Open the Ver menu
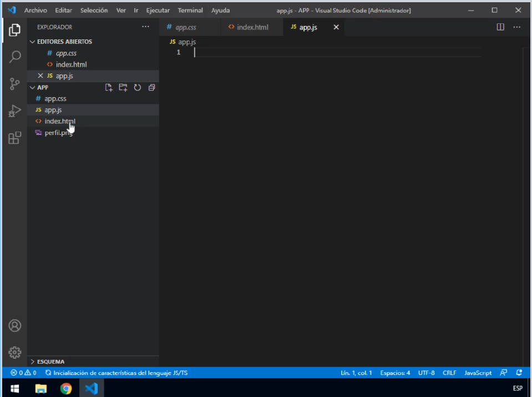This screenshot has height=397, width=532. 121,10
